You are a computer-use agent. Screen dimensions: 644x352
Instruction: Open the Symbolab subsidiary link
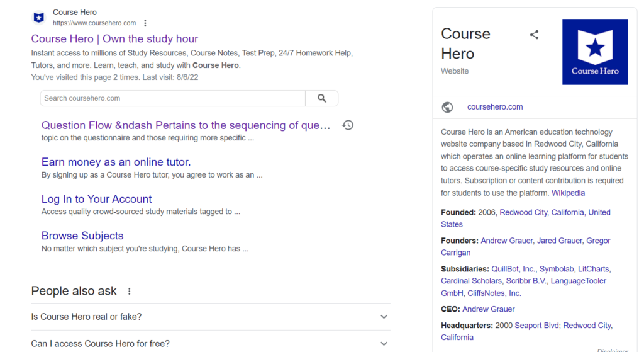[x=557, y=269]
